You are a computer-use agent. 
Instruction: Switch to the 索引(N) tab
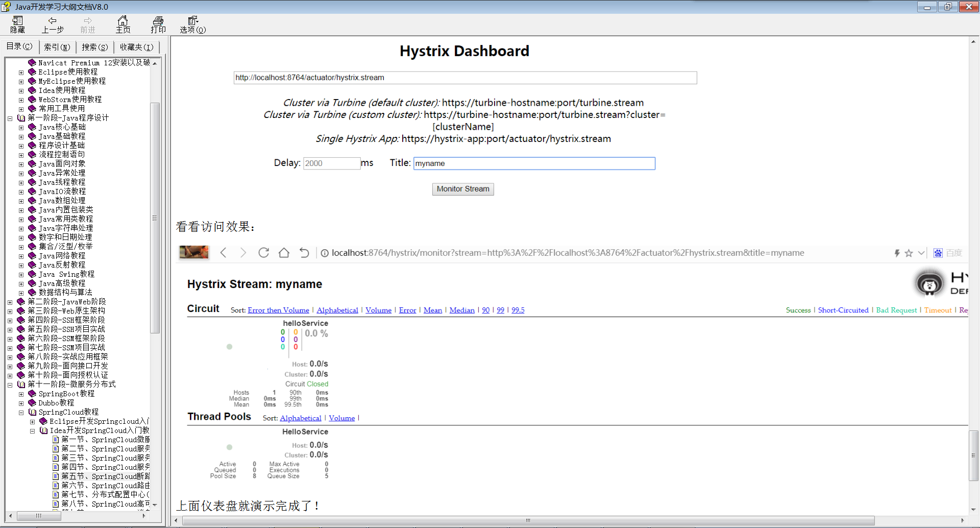57,47
